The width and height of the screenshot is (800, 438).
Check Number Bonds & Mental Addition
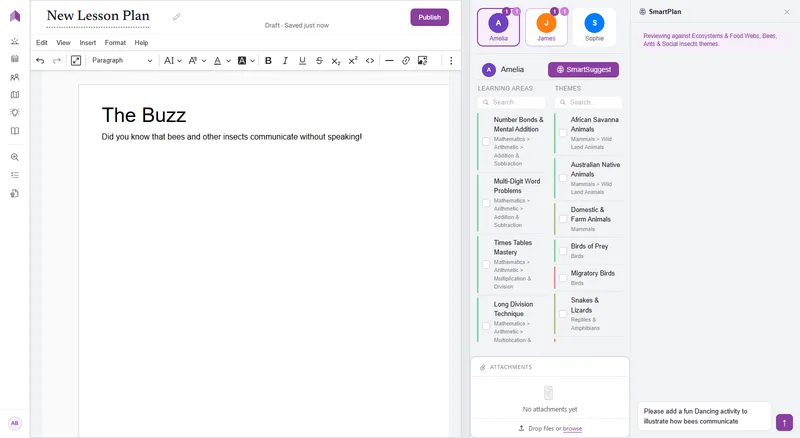tap(486, 141)
